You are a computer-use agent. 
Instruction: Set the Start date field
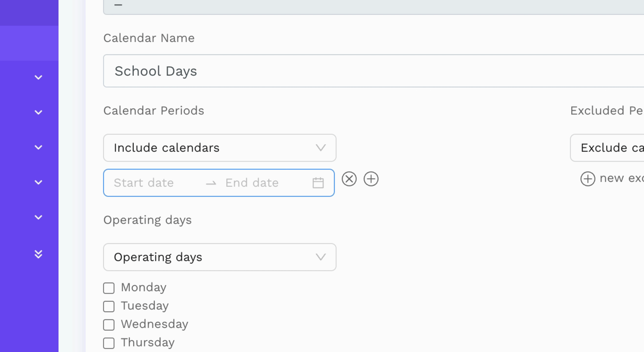point(155,183)
